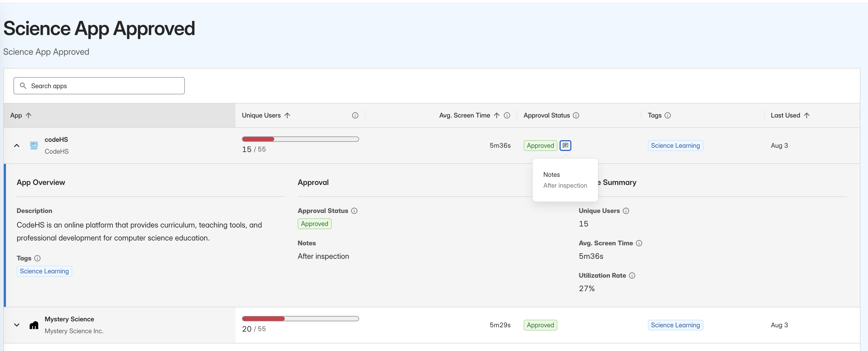Click codeHS unique users progress bar
Viewport: 868px width, 351px height.
pyautogui.click(x=300, y=139)
